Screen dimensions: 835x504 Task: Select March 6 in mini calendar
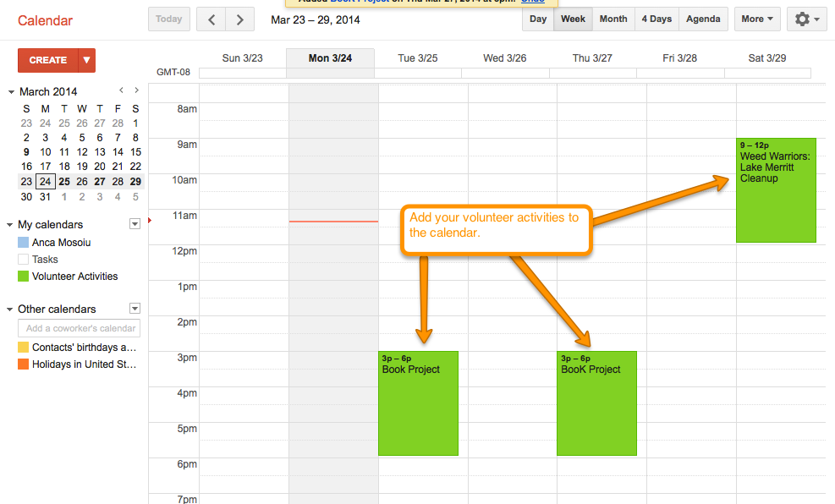[x=100, y=137]
